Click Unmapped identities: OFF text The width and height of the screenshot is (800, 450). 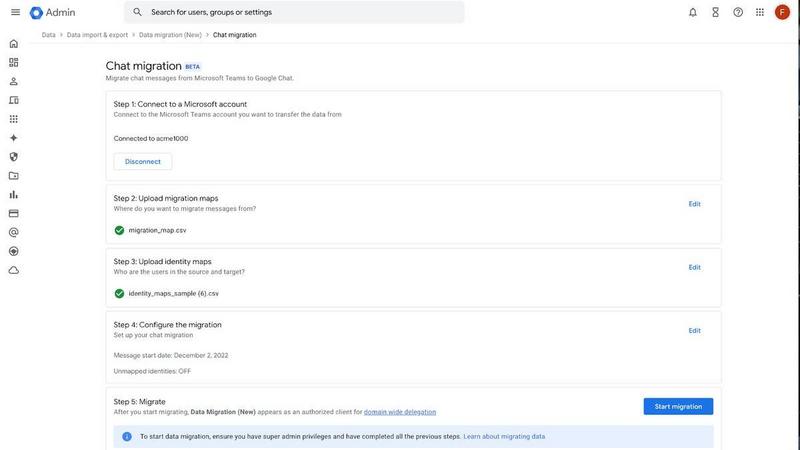(x=152, y=371)
